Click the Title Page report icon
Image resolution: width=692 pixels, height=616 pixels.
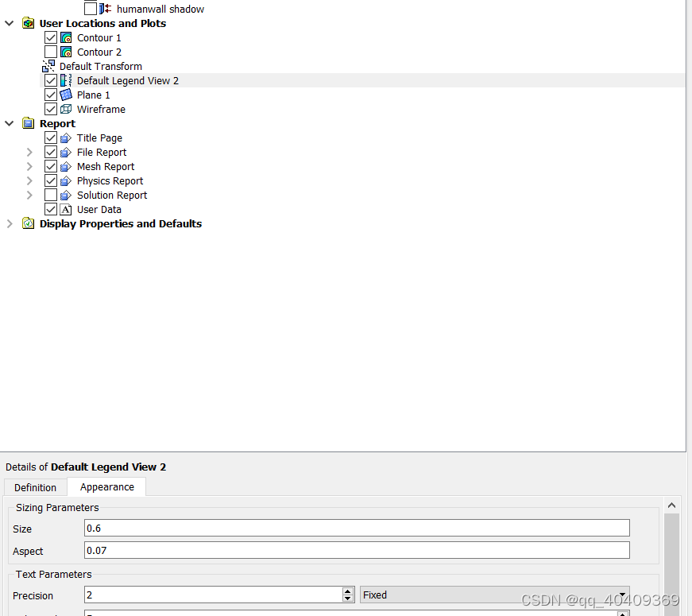66,138
